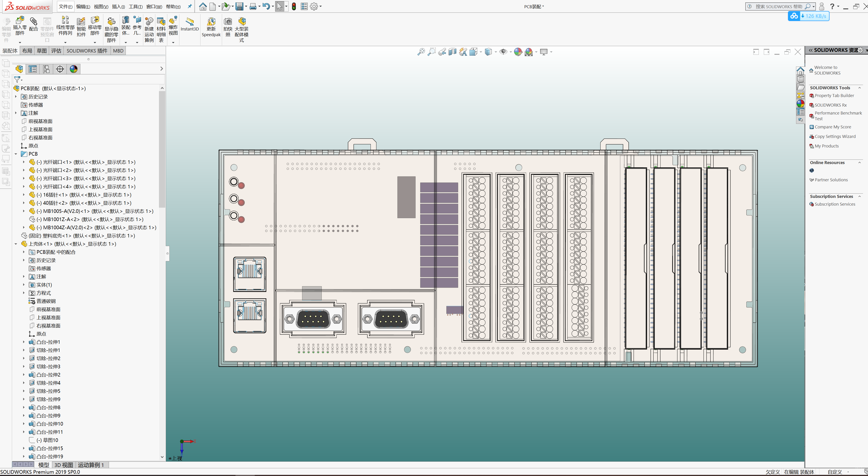Toggle Instant3D mode
This screenshot has height=476, width=868.
[x=190, y=25]
